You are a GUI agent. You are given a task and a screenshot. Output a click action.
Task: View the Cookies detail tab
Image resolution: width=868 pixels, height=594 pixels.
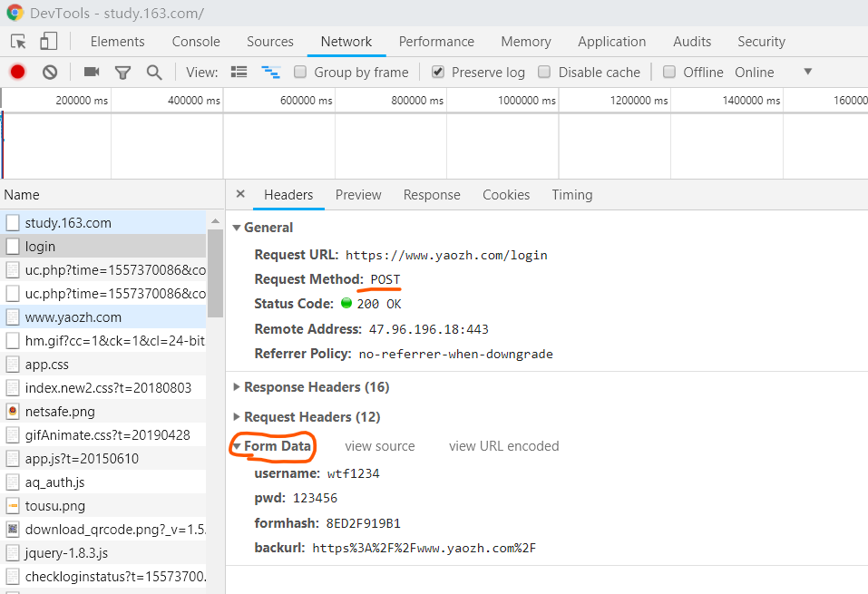coord(506,195)
